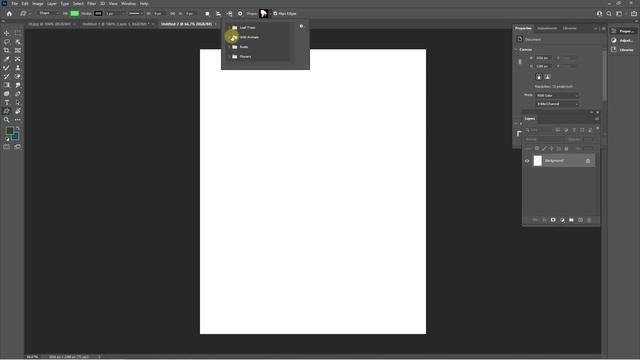Expand the Leaf Trees shape folder

[x=229, y=27]
